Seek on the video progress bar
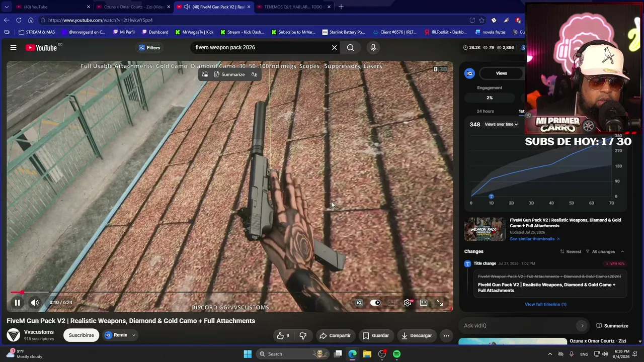Screen dimensions: 644x362 click(x=230, y=292)
